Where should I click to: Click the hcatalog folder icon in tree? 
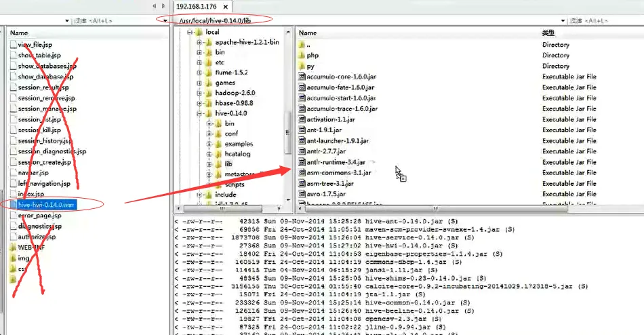coord(218,154)
